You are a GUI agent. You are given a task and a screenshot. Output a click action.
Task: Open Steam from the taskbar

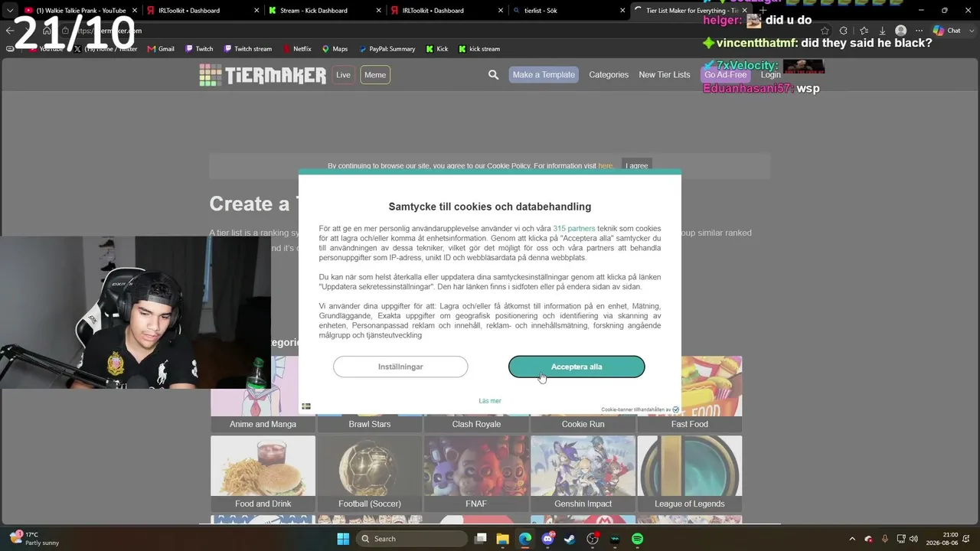point(570,539)
